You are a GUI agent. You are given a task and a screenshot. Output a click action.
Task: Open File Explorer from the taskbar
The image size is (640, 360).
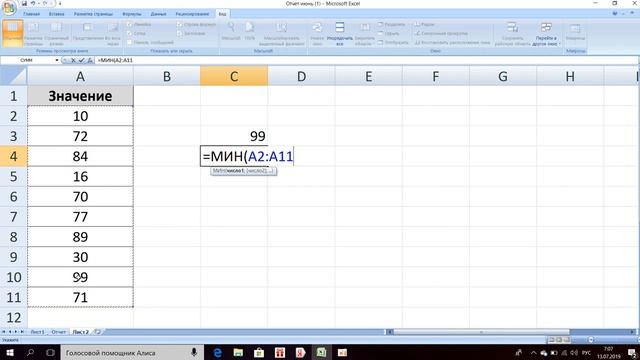(238, 352)
